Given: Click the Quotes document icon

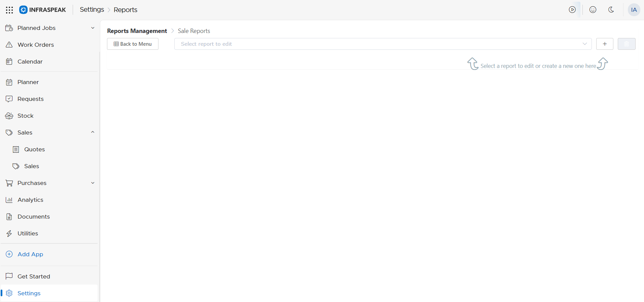Looking at the screenshot, I should 16,149.
